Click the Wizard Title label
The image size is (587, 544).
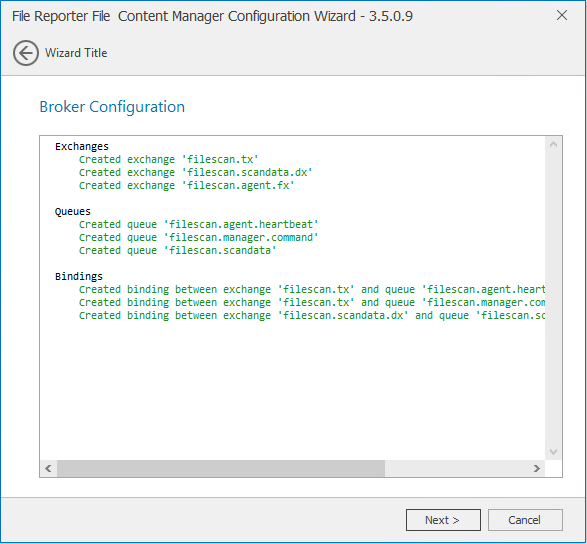coord(76,53)
